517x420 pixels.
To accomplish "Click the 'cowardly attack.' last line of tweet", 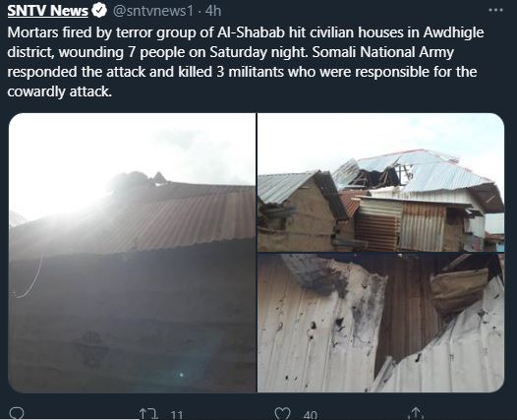I will [x=60, y=91].
